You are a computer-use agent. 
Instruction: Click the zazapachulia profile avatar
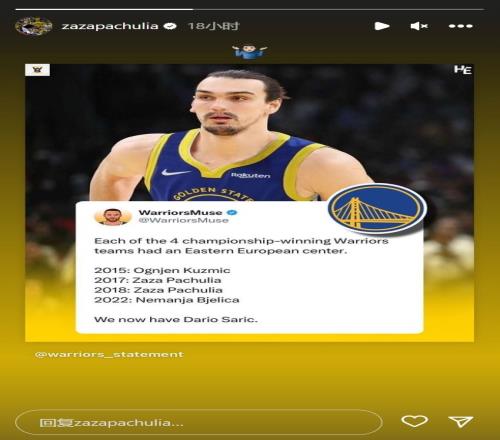point(34,26)
